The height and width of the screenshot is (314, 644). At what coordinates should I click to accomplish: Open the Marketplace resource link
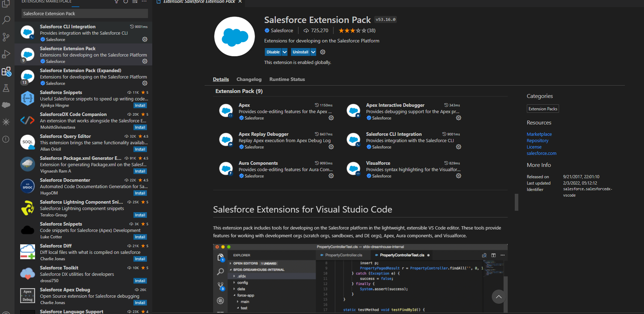[x=539, y=134]
